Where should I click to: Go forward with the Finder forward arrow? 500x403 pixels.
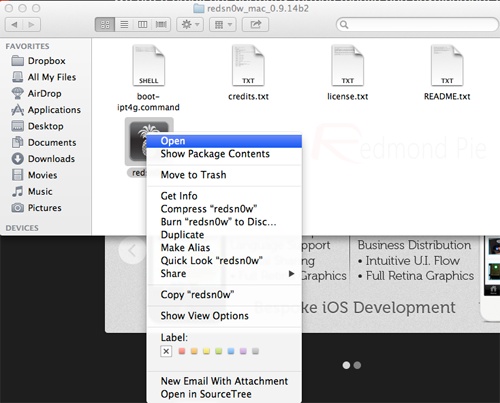32,25
